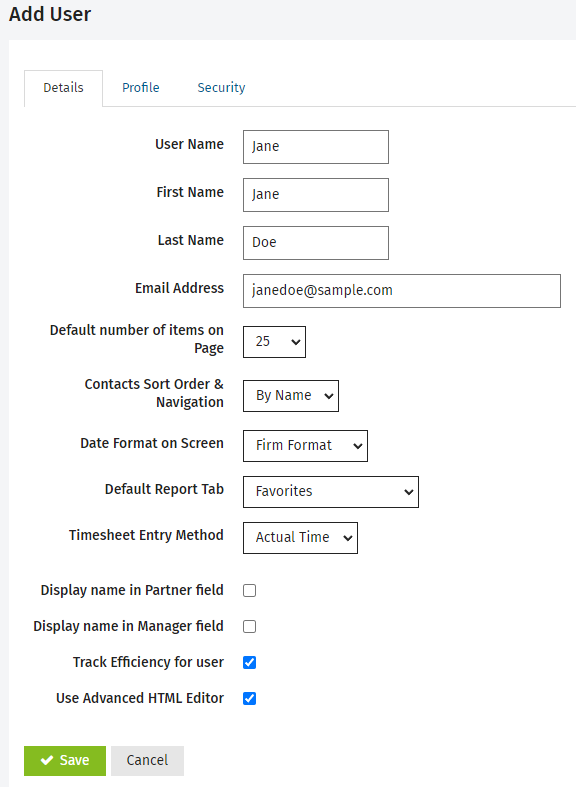Select the Details tab
The width and height of the screenshot is (576, 787).
pyautogui.click(x=63, y=88)
